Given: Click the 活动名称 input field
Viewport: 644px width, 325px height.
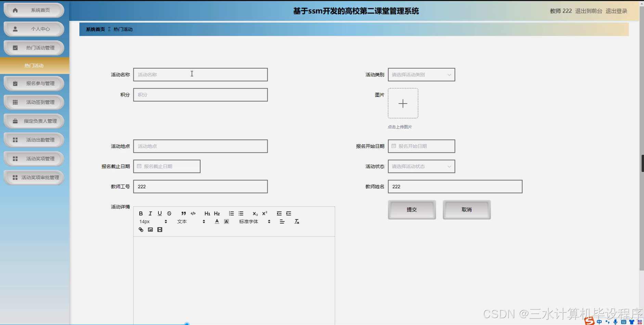Looking at the screenshot, I should point(200,75).
